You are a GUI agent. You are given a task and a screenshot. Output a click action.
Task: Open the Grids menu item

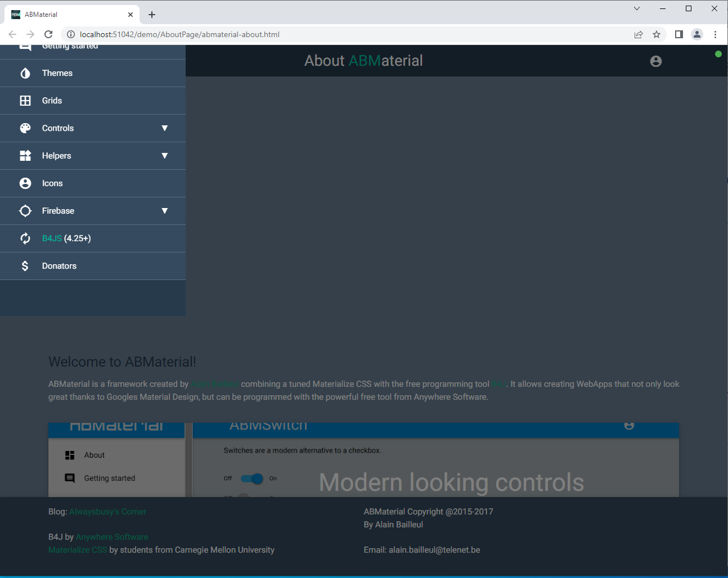[93, 101]
